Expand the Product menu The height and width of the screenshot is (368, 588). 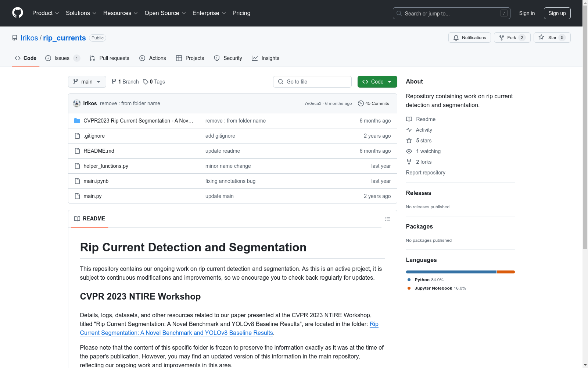46,13
